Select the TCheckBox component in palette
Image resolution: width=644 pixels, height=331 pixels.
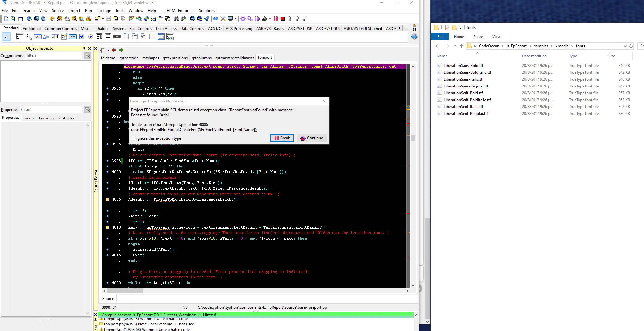click(82, 37)
